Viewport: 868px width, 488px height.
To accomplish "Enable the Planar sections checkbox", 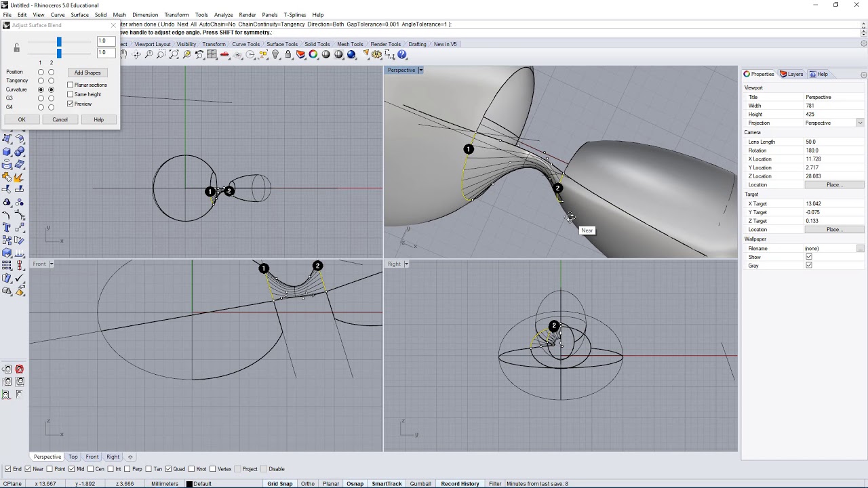I will pyautogui.click(x=70, y=85).
